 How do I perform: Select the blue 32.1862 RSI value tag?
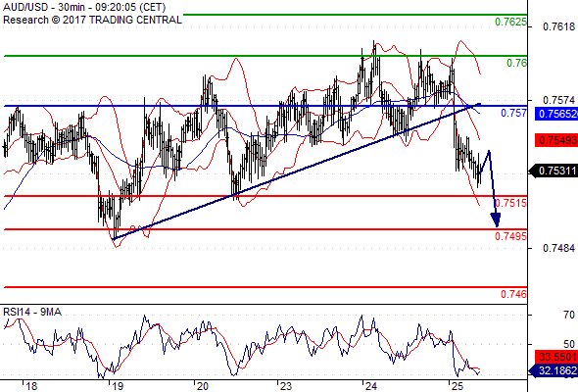click(554, 370)
